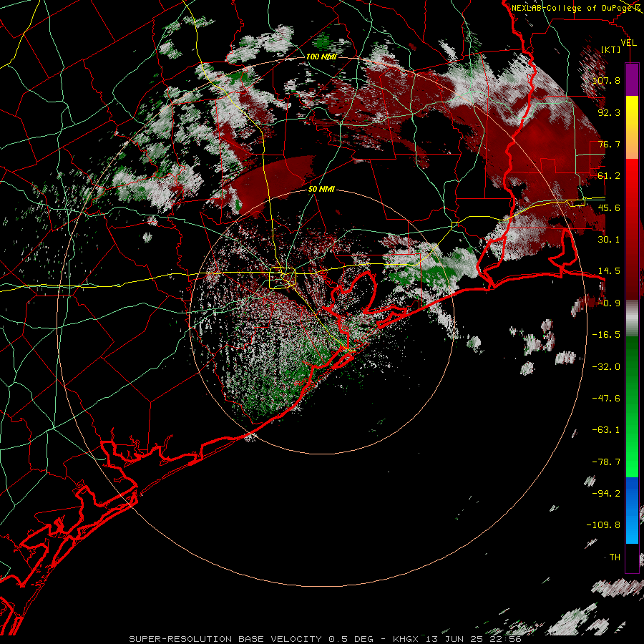Click the -109.8 velocity scale value

pos(603,525)
